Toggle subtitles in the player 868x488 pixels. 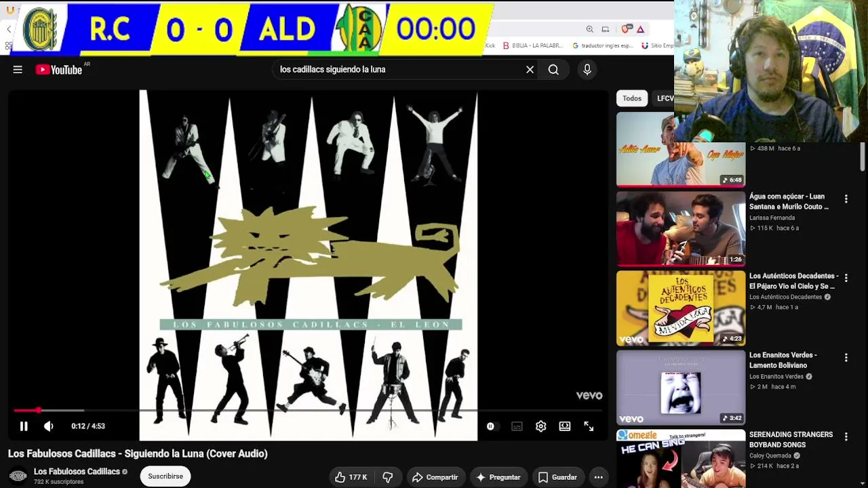517,426
